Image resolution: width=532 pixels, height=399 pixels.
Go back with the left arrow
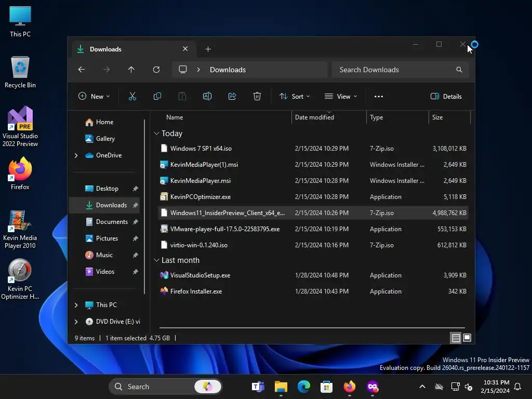pos(82,70)
